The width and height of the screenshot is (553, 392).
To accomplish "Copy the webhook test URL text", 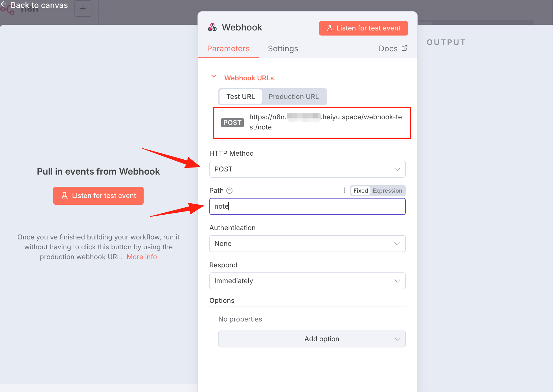I will click(x=326, y=122).
